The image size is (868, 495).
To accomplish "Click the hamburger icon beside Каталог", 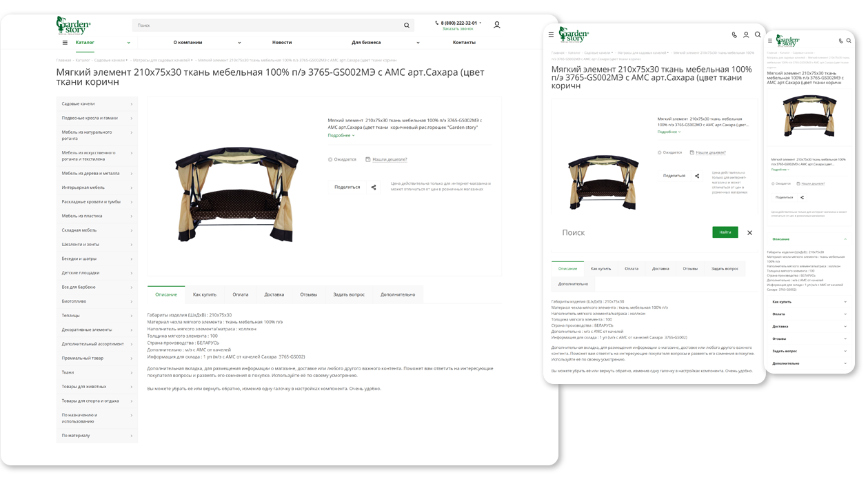I will click(x=65, y=43).
